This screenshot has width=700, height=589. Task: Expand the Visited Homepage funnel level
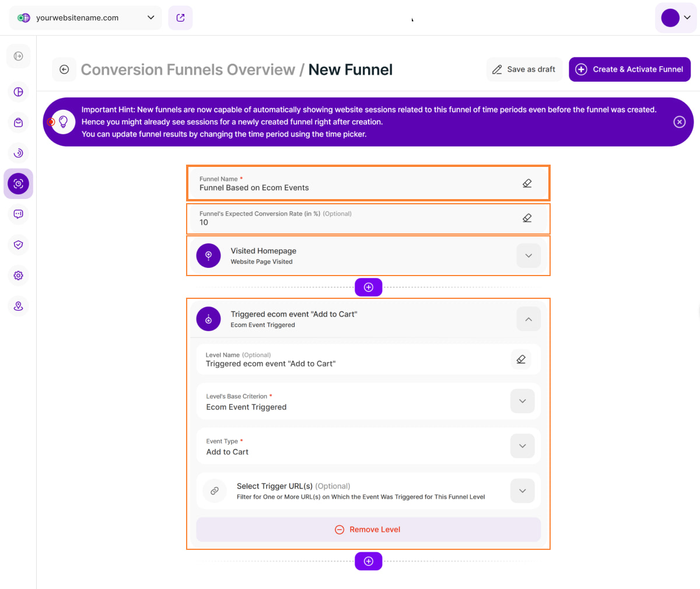point(528,256)
